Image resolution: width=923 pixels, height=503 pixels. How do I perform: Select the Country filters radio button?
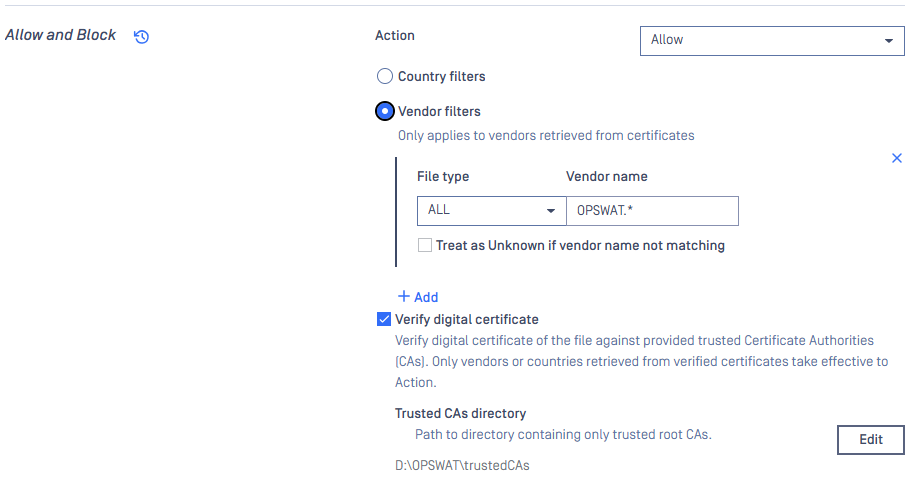(384, 76)
